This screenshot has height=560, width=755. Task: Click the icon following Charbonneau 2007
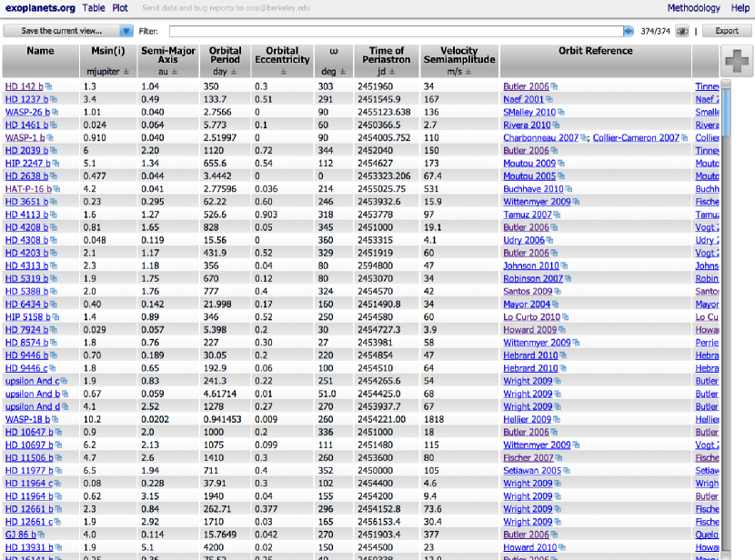click(x=584, y=138)
